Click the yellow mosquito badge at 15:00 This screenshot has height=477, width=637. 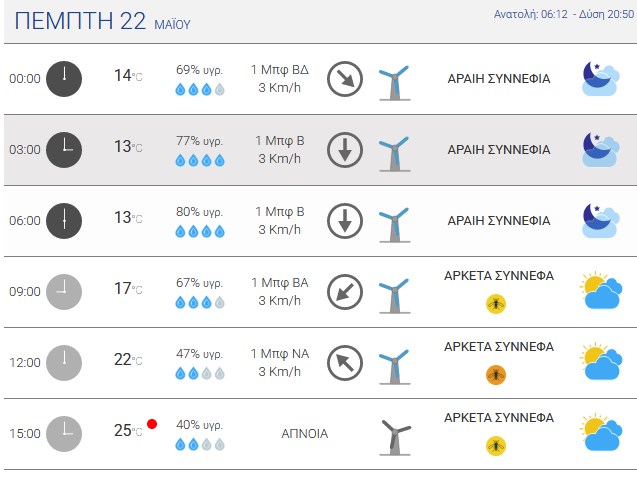pyautogui.click(x=496, y=446)
